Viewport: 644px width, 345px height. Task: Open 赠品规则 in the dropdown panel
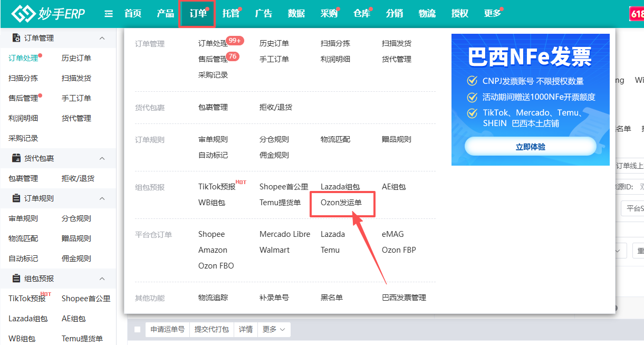[x=397, y=139]
